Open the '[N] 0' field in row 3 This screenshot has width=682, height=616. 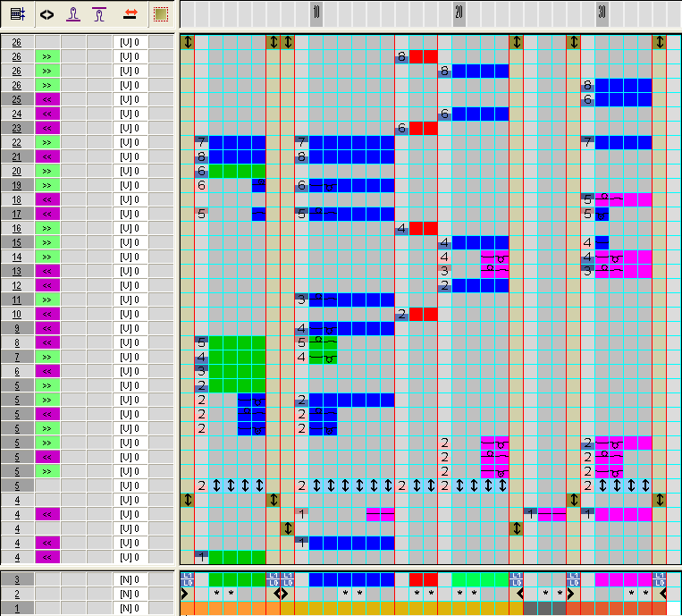[x=130, y=579]
